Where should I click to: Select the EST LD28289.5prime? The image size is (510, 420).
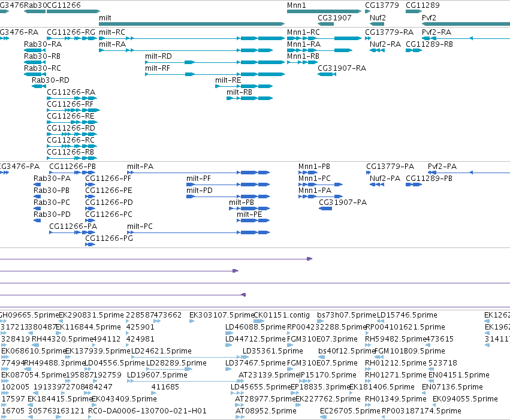[169, 369]
